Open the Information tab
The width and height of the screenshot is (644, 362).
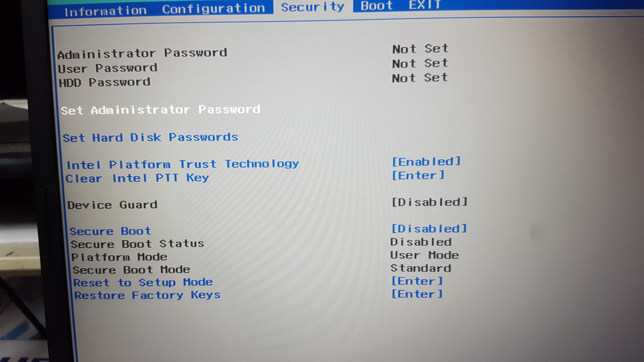(x=105, y=11)
